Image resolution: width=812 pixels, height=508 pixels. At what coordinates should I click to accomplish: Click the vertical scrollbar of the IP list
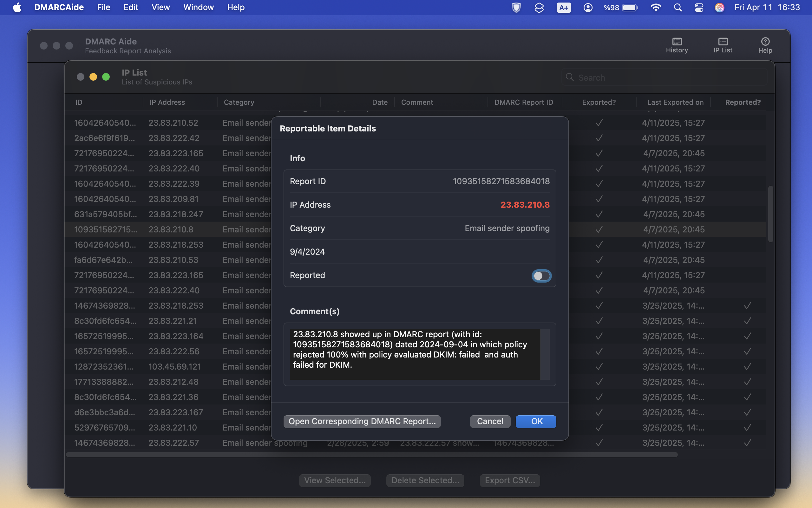(x=771, y=214)
